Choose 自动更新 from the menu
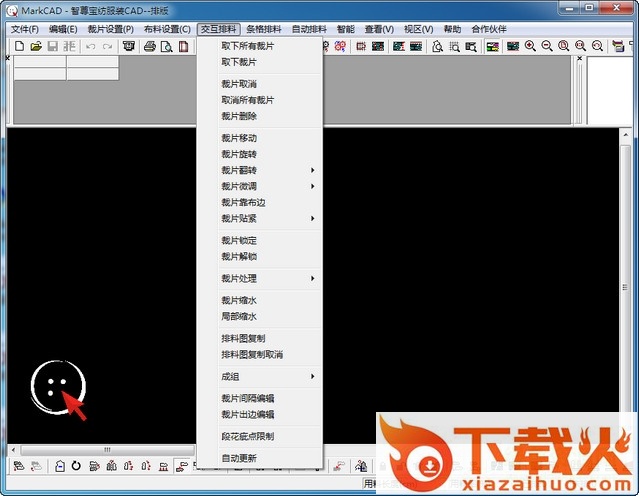The height and width of the screenshot is (496, 639). point(260,459)
